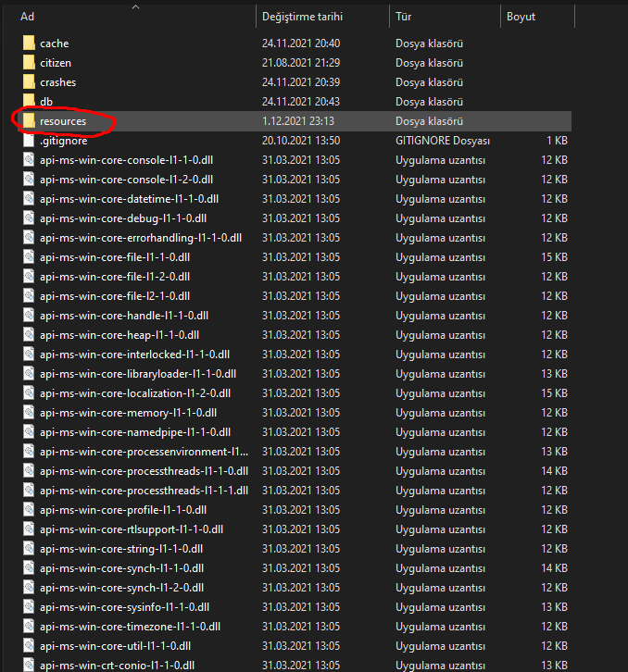This screenshot has height=672, width=628.
Task: Click the 15 KB size of api-ms-win-core-file-l1-1-0.dll
Action: tap(554, 257)
